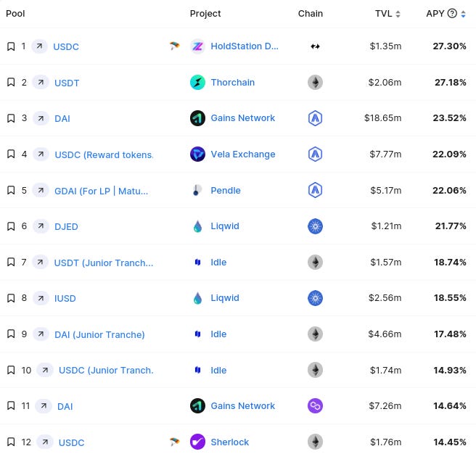Bookmark the DAI Junior Tranche pool
476x454 pixels.
[11, 334]
